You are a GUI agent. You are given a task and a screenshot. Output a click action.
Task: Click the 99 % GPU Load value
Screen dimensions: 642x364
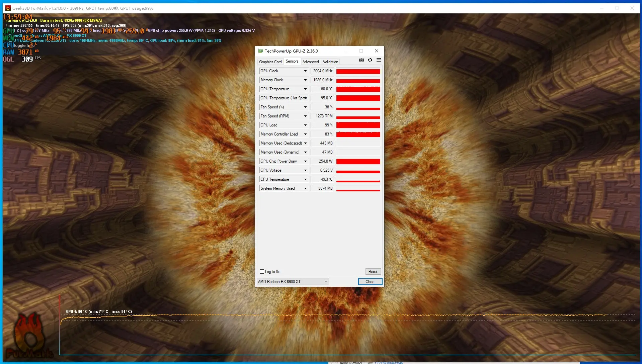(x=322, y=125)
